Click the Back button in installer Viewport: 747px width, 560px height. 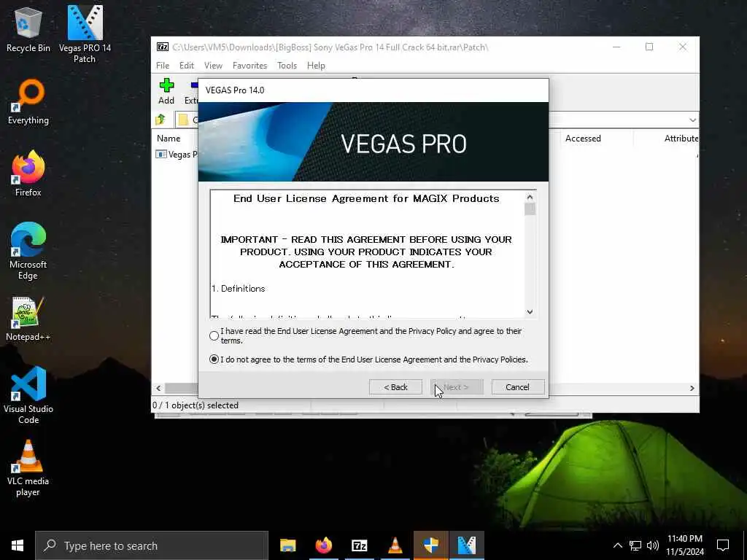tap(396, 387)
